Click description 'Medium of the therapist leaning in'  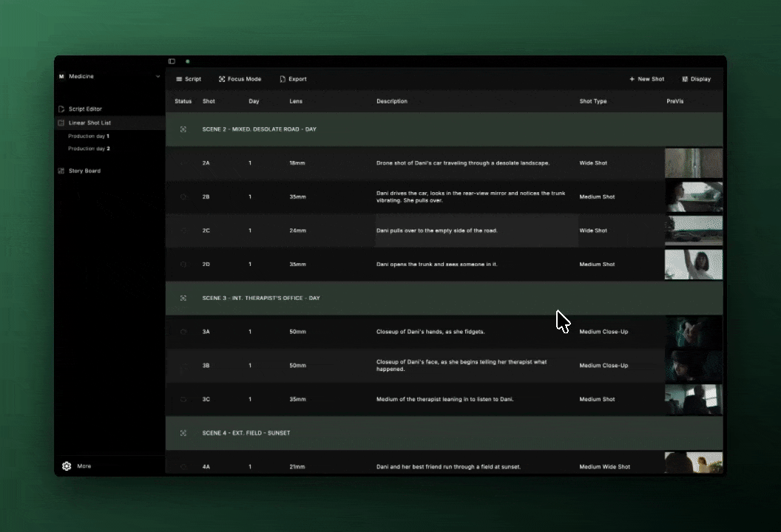[444, 399]
